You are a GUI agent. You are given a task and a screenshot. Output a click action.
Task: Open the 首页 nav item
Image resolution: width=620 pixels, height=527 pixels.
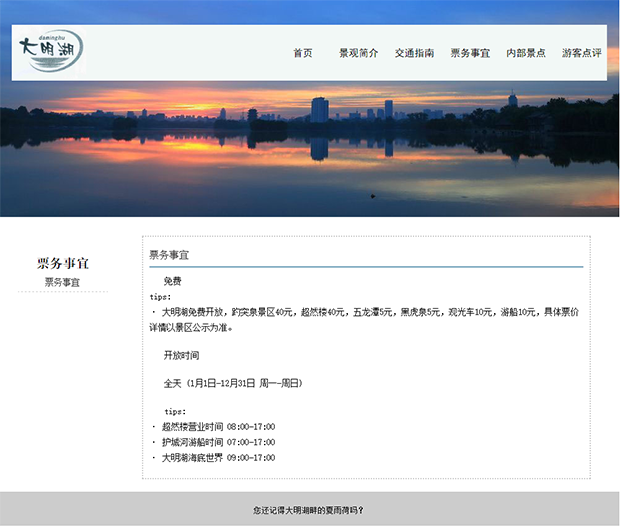click(x=303, y=53)
